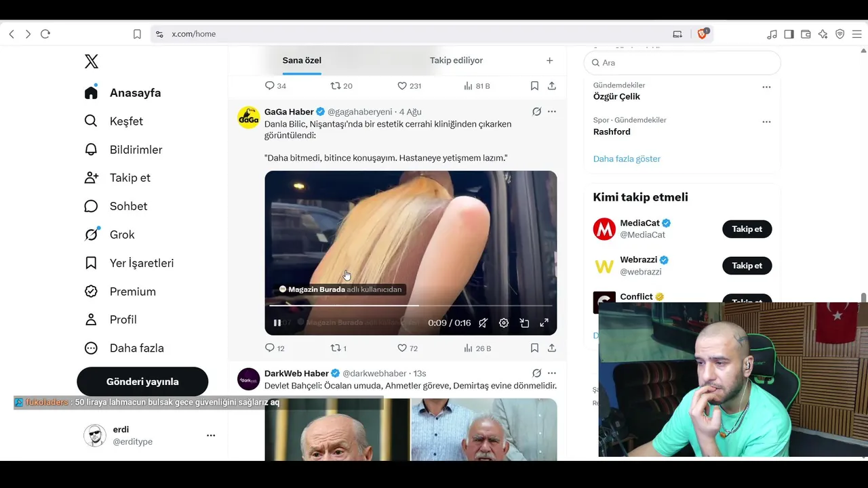This screenshot has height=488, width=868.
Task: Share the GaGa Haber post
Action: pyautogui.click(x=552, y=348)
